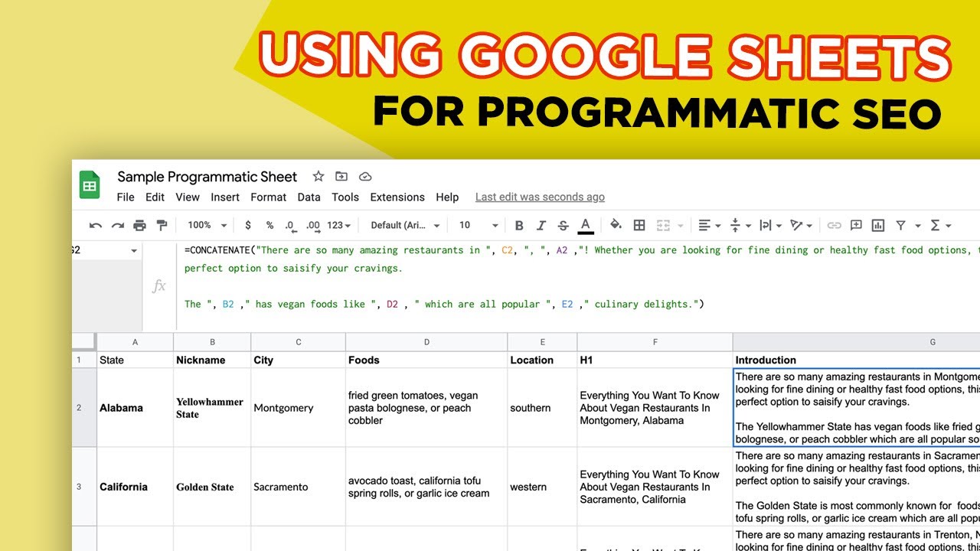
Task: Open the functions sigma menu
Action: coord(940,225)
